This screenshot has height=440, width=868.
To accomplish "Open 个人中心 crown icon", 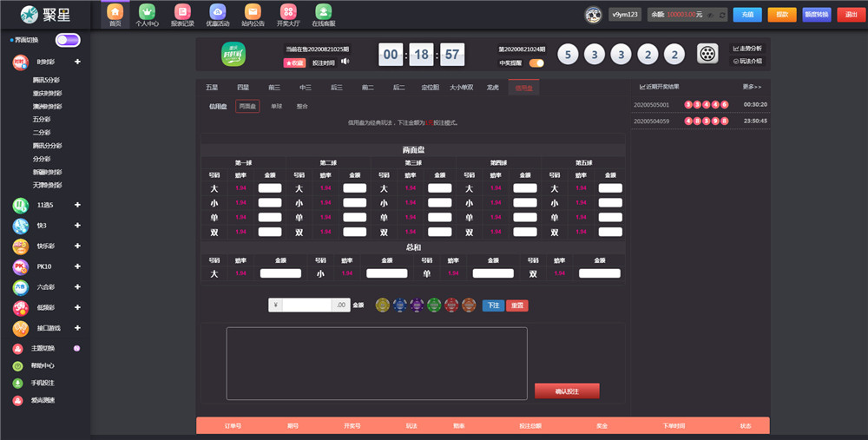I will click(x=147, y=12).
